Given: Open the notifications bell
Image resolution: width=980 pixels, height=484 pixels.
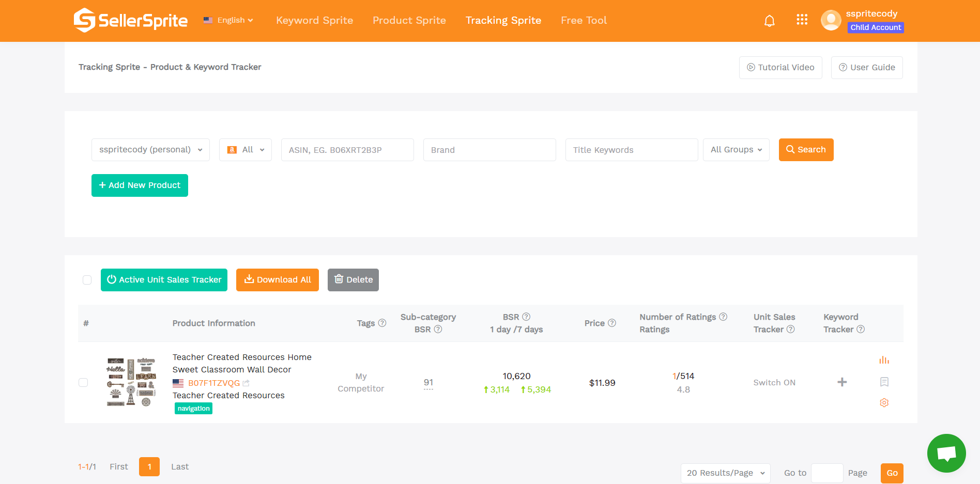Looking at the screenshot, I should tap(770, 21).
